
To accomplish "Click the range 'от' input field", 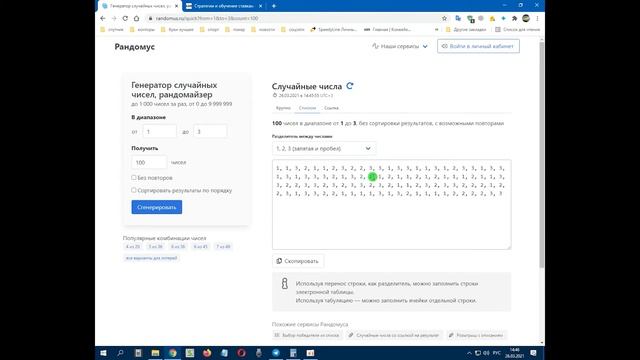I will click(x=160, y=132).
